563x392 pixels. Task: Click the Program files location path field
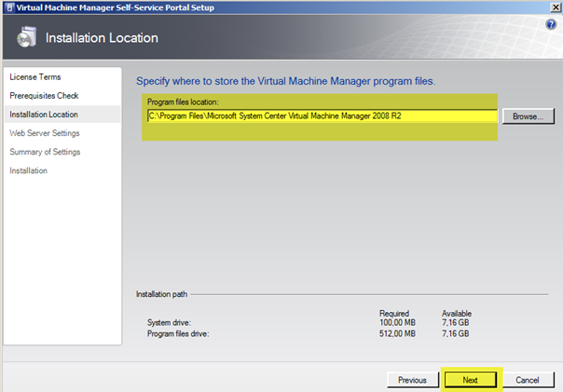(x=323, y=115)
